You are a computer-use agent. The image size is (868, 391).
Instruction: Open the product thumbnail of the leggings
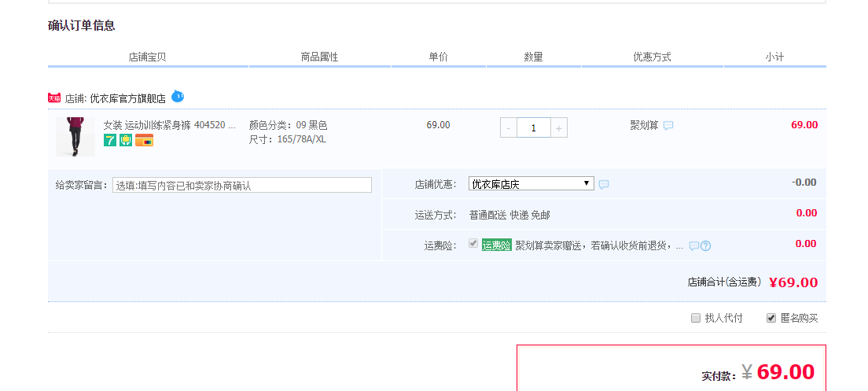pos(75,137)
